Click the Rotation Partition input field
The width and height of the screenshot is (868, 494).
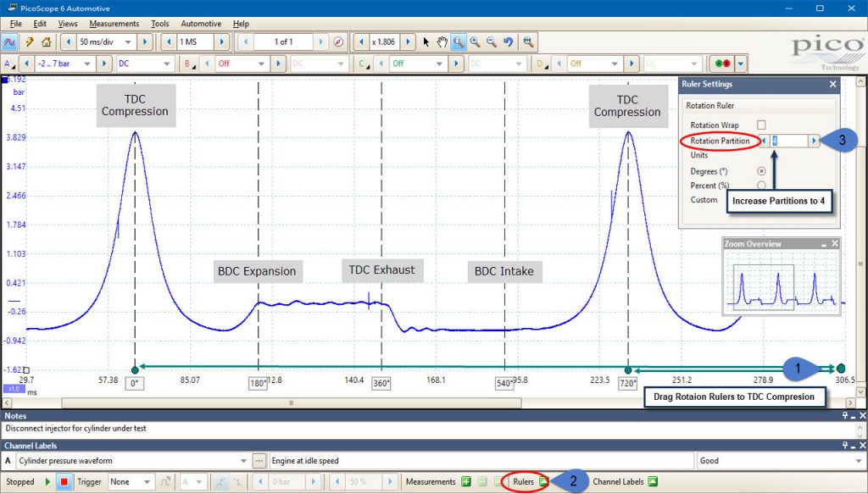point(789,141)
